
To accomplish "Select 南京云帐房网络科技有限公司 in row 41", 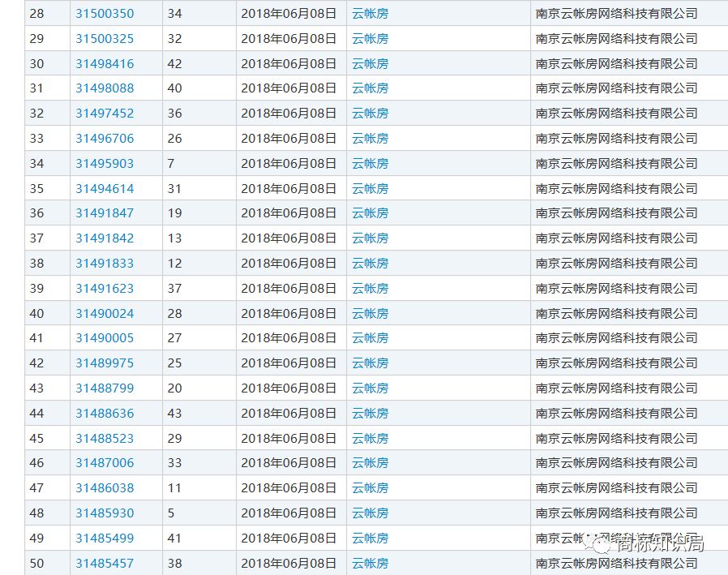I will click(x=617, y=338).
